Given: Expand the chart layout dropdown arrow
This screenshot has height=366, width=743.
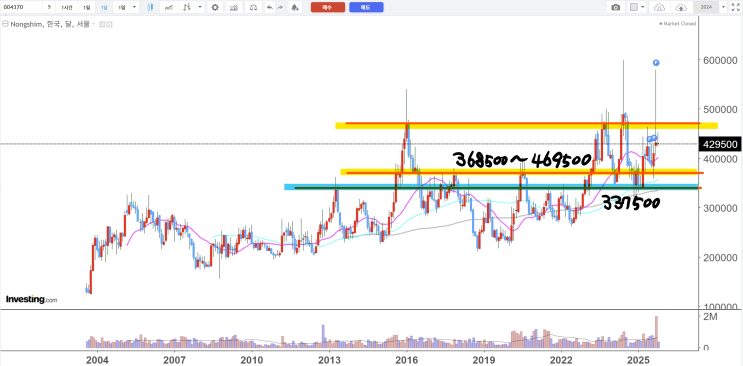Looking at the screenshot, I should click(643, 7).
